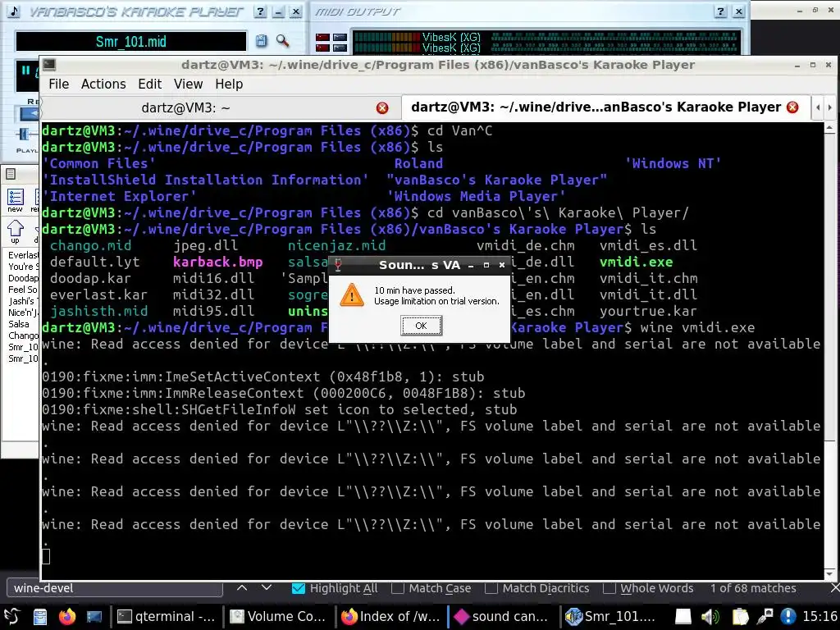Open MIDI Output help question mark button

720,11
